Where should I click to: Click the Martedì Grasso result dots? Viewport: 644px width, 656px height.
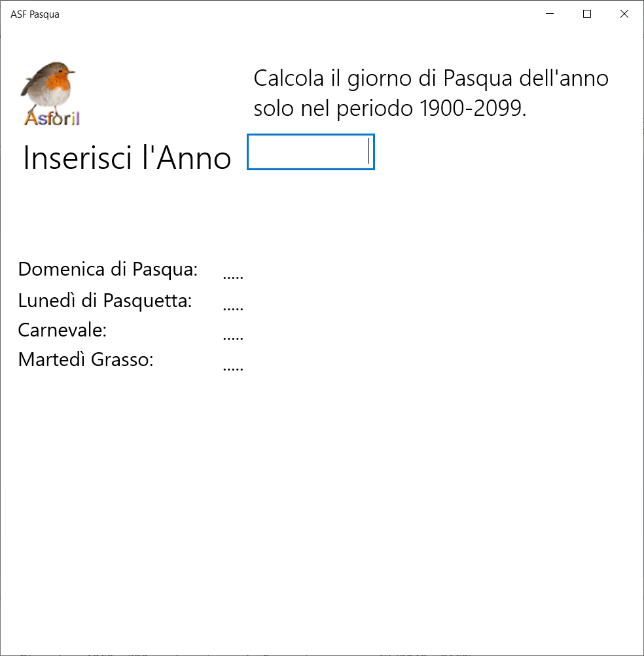point(233,369)
